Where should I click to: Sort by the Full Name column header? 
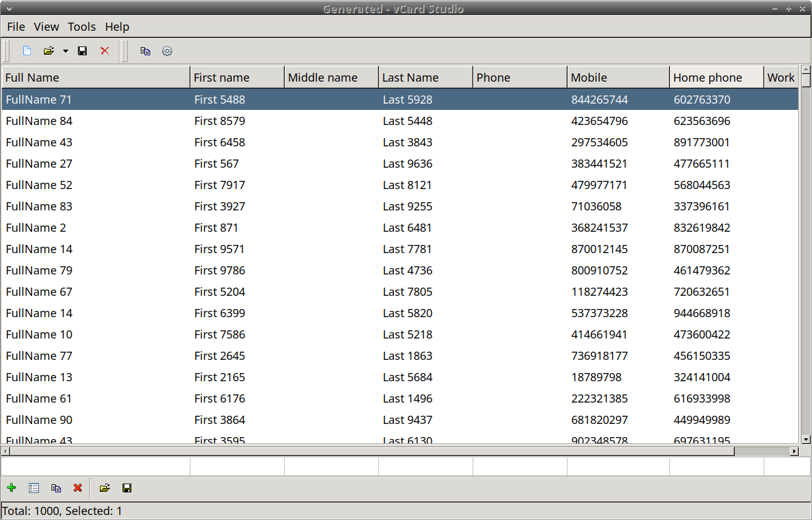click(x=96, y=77)
